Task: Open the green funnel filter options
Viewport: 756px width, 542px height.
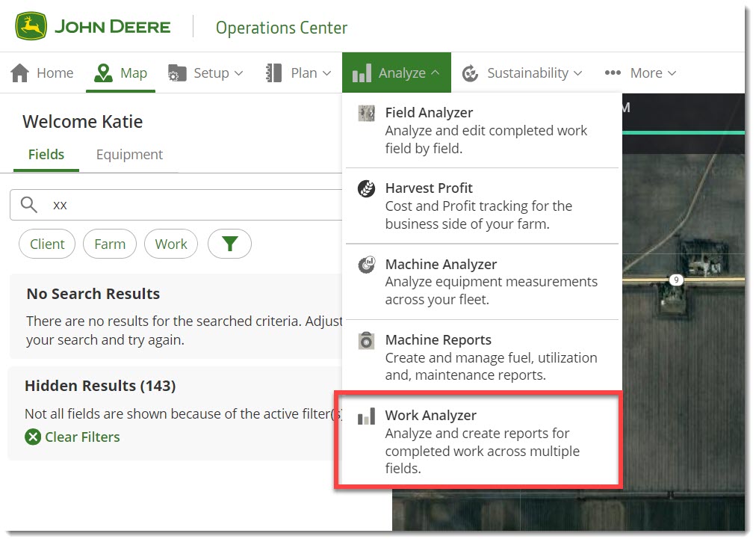Action: point(229,244)
